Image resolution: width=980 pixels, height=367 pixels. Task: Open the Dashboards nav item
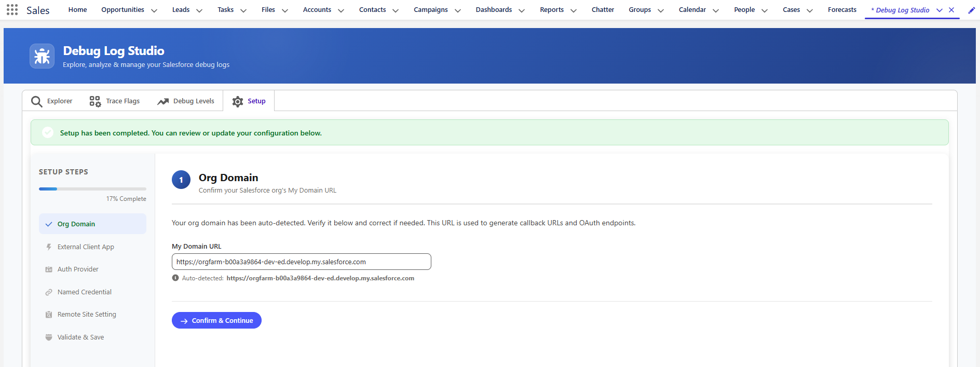pos(494,10)
